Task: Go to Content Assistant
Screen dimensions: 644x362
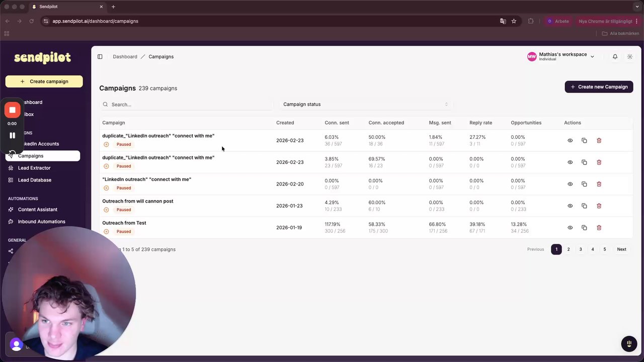Action: coord(38,210)
